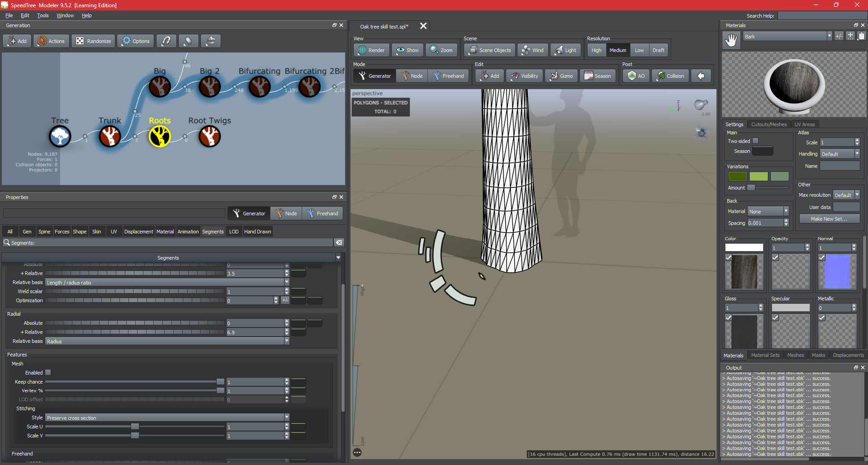Click the ellipsis icon in the viewport corner
Image resolution: width=868 pixels, height=465 pixels.
click(x=357, y=452)
